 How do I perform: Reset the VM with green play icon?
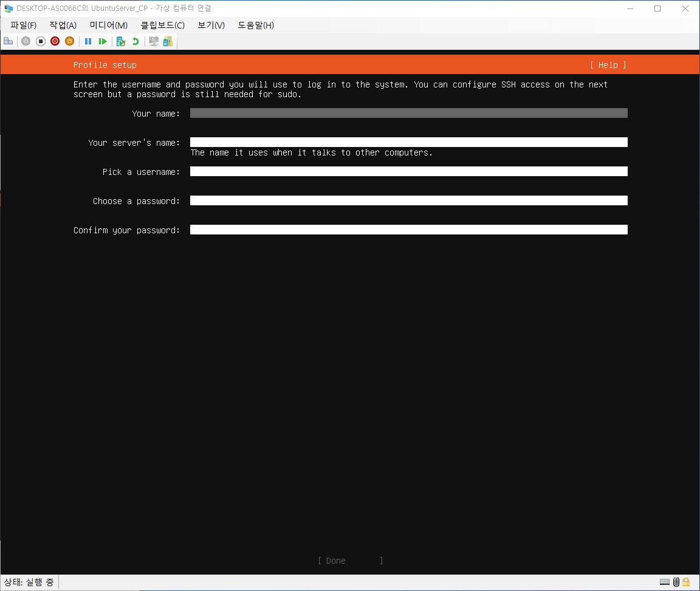click(103, 41)
